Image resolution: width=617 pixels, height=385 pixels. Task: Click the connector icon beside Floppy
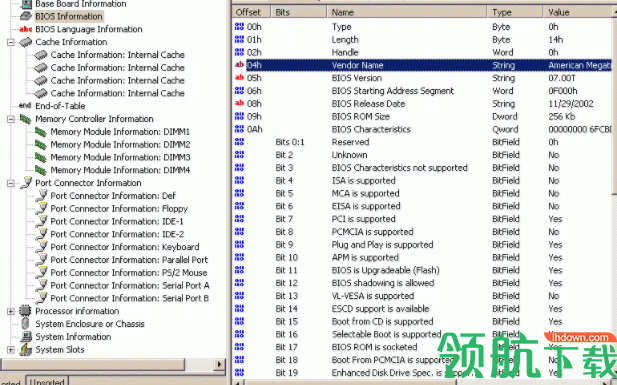(41, 208)
